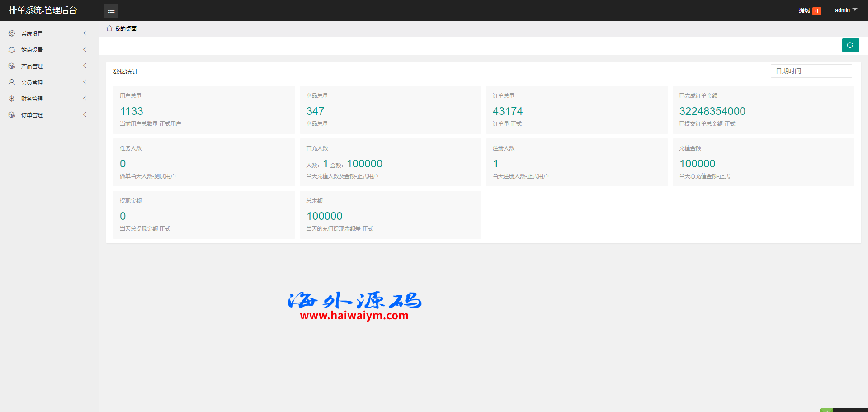Select the 产品管理 menu item
868x412 pixels.
point(32,66)
